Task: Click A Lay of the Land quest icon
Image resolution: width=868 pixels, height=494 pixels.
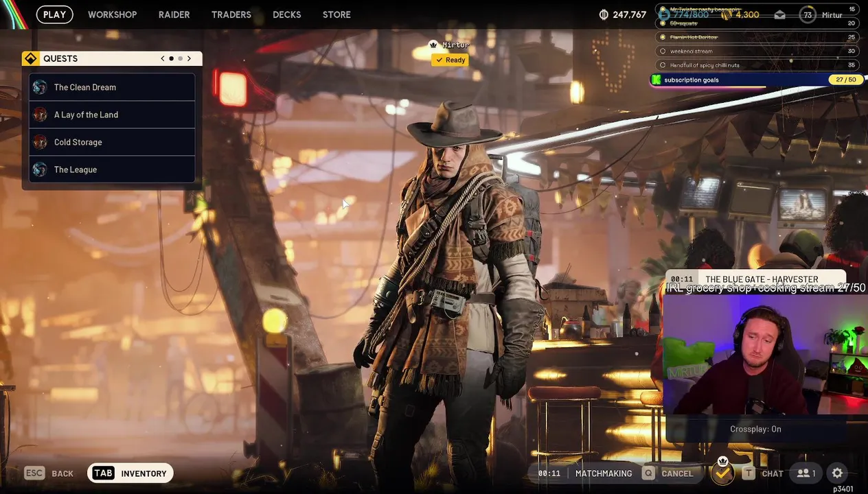Action: click(40, 115)
